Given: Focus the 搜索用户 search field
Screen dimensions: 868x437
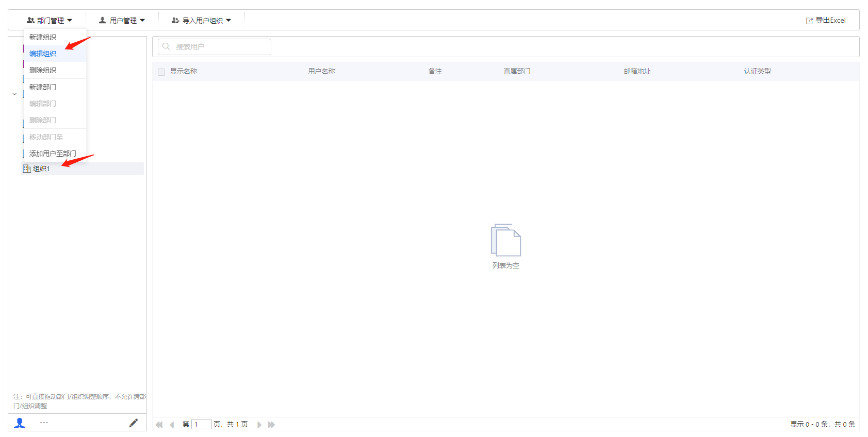Looking at the screenshot, I should (215, 47).
